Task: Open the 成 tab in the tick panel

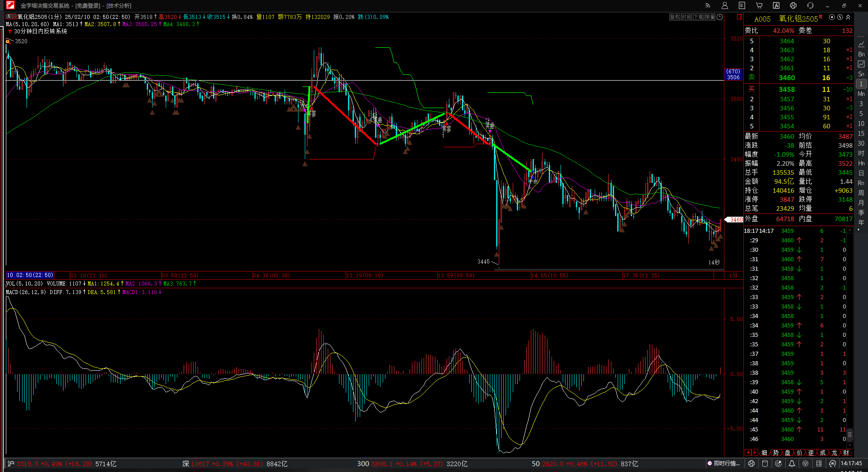Action: coord(823,453)
